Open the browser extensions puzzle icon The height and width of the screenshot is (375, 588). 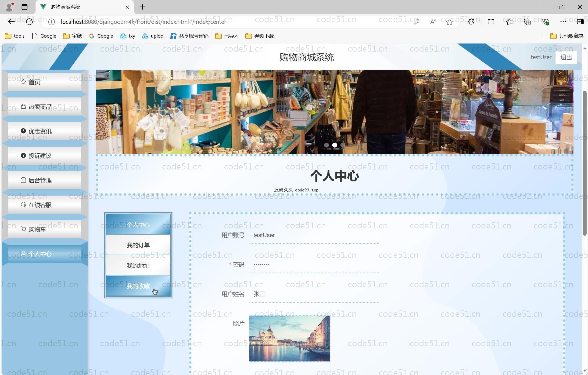click(x=471, y=22)
